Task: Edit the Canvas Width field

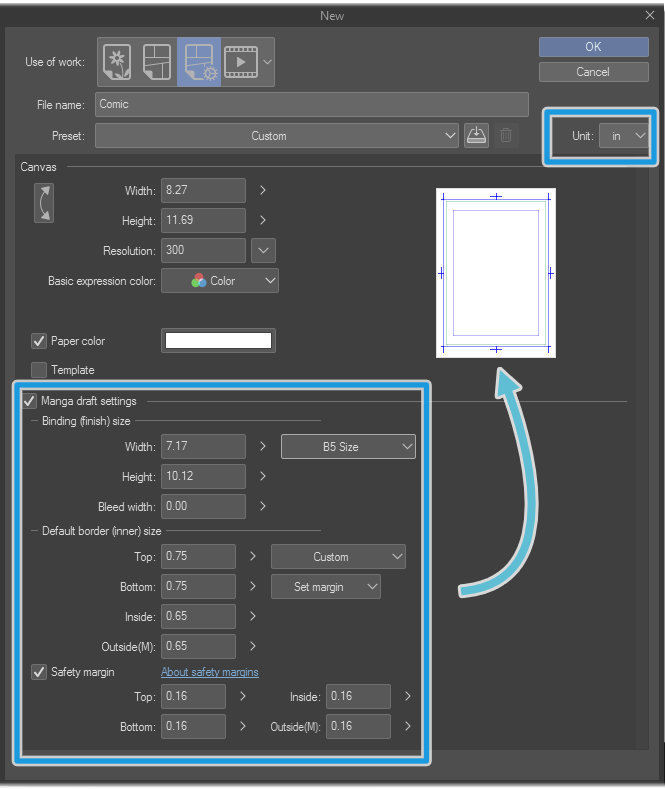Action: [203, 190]
